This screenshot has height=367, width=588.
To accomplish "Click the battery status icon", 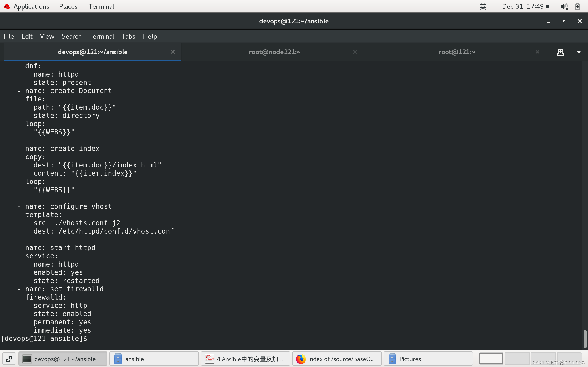I will click(x=577, y=7).
